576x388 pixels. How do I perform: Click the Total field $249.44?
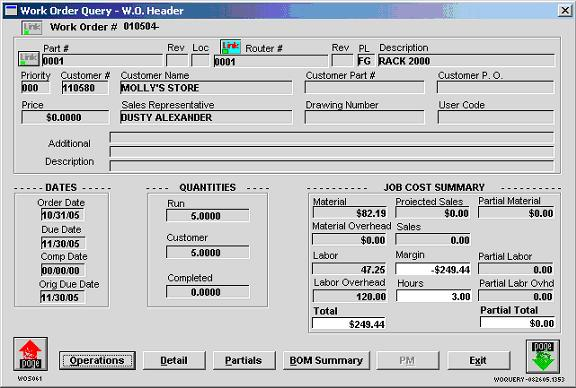click(x=349, y=324)
